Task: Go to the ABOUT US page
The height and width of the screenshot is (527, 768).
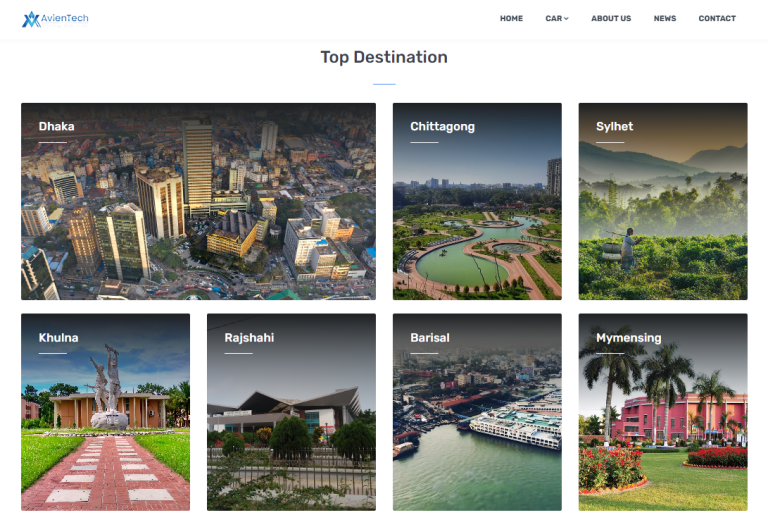Action: (x=611, y=19)
